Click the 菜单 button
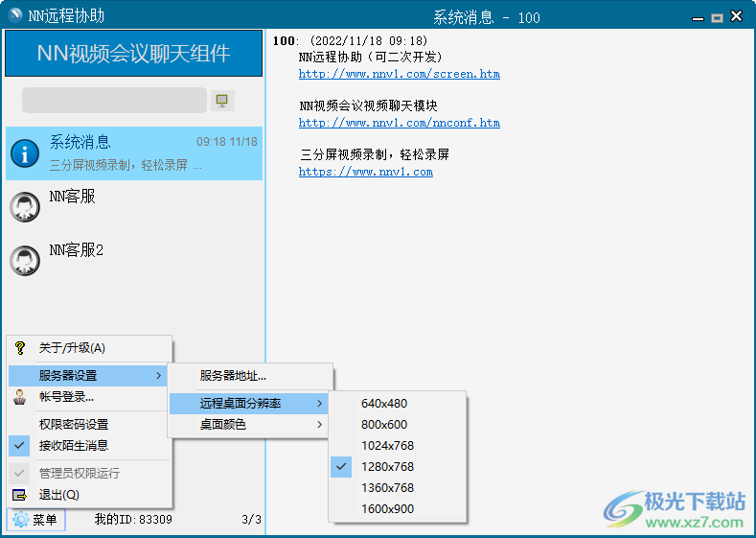Screen dimensions: 756x538 [36, 520]
